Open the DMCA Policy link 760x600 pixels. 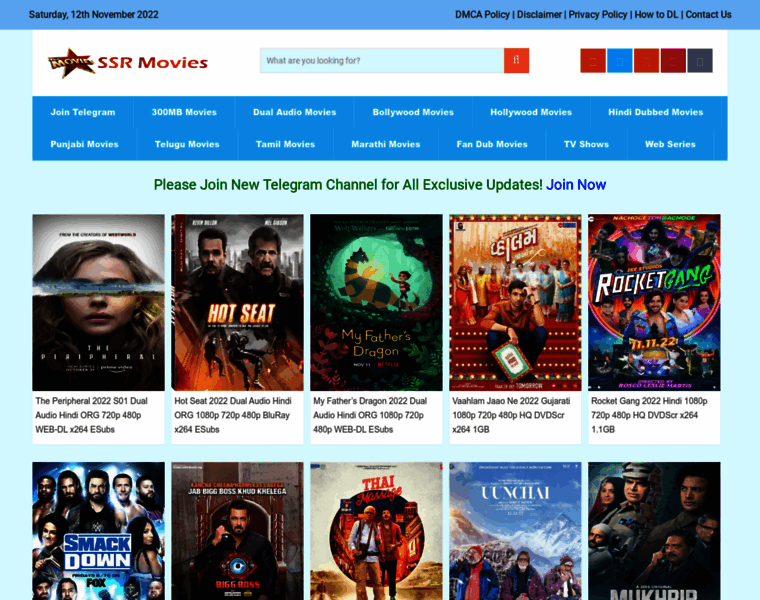click(482, 15)
